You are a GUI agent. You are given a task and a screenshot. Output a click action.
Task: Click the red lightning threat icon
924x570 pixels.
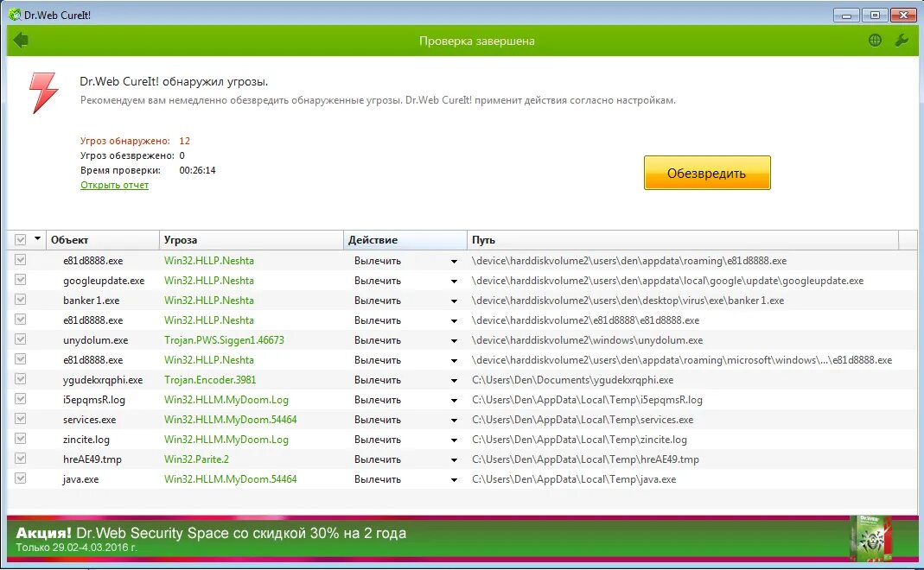point(43,92)
